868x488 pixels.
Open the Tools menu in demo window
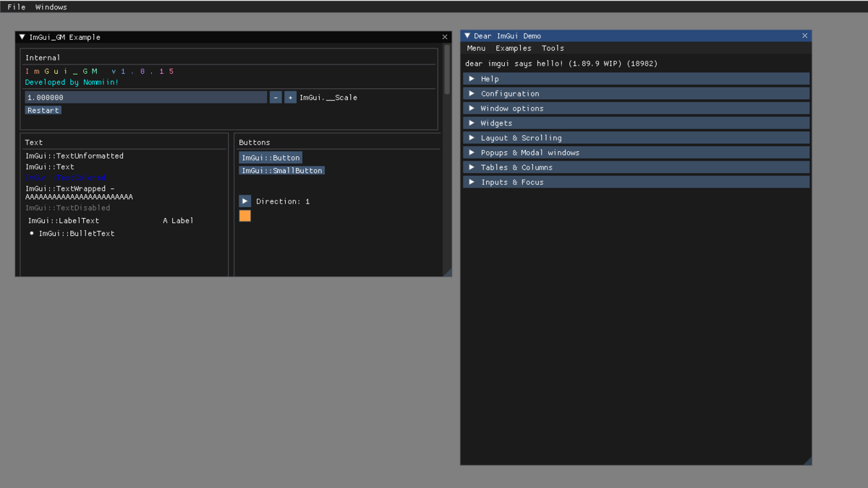(x=553, y=48)
